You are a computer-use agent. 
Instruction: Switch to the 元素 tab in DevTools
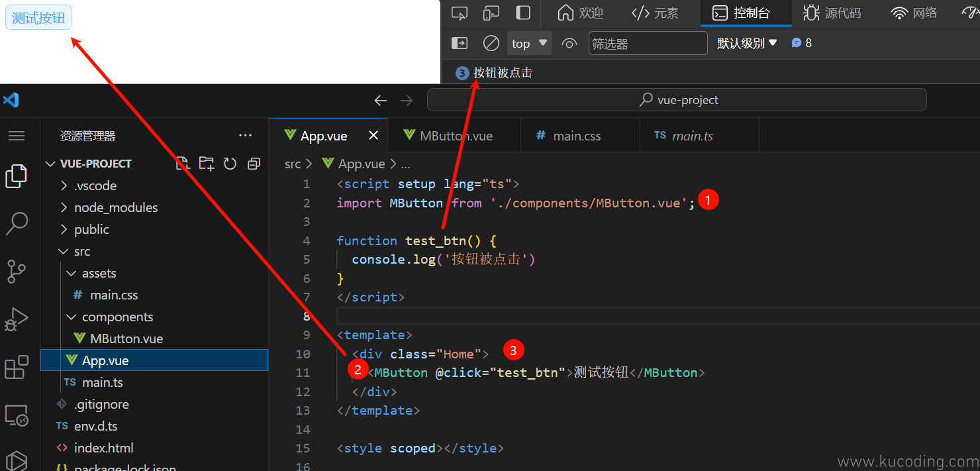point(655,13)
